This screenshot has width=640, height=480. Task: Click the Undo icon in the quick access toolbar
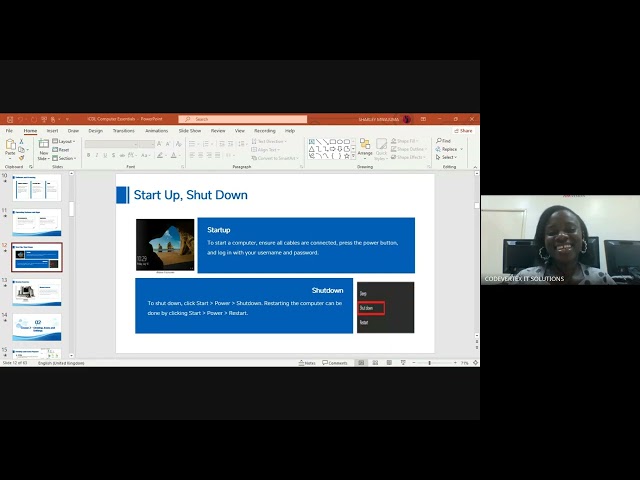(x=20, y=119)
